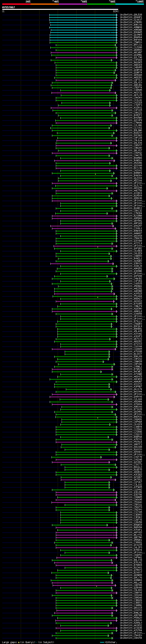
Task: Select label UniRef100_B7DRK8
Action: pyautogui.click(x=131, y=565)
